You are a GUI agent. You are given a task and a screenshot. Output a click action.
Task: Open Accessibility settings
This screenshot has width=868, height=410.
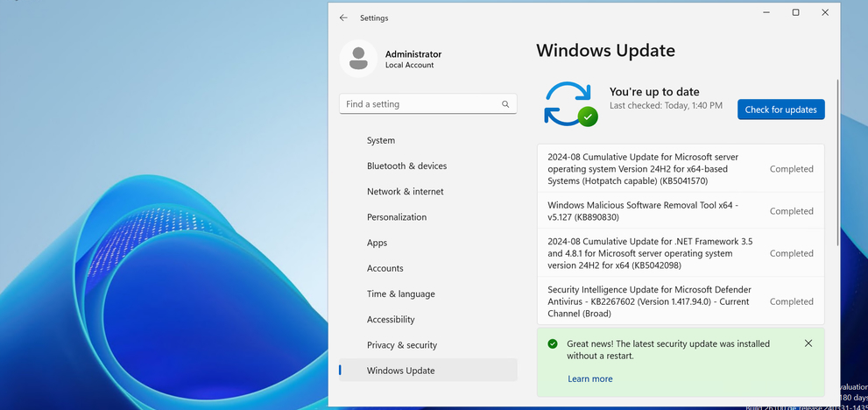tap(428, 320)
